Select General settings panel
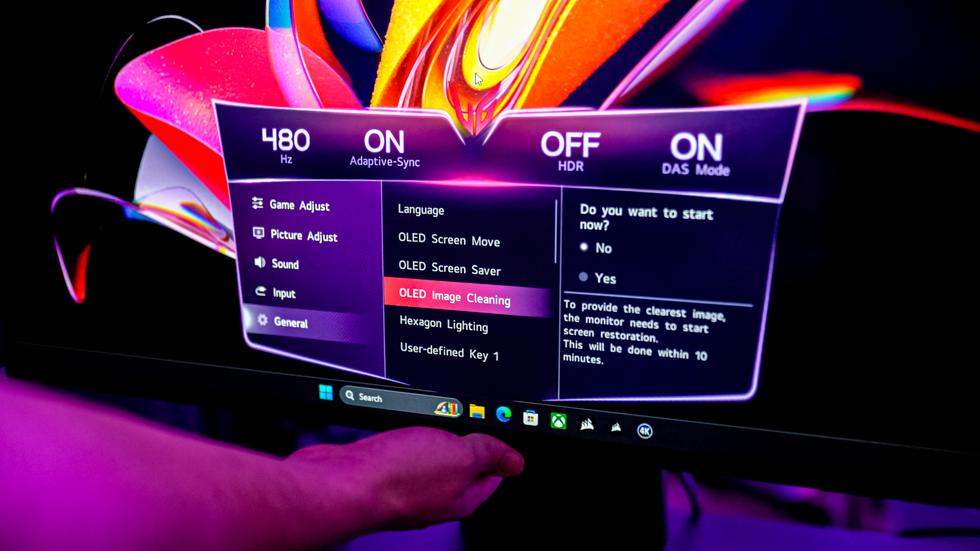 coord(290,322)
